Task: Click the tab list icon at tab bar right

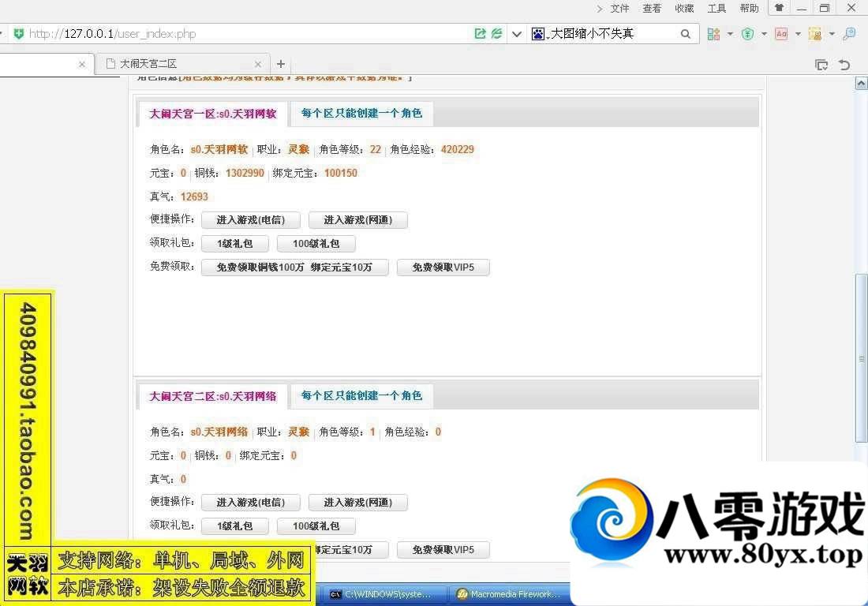Action: (x=821, y=65)
